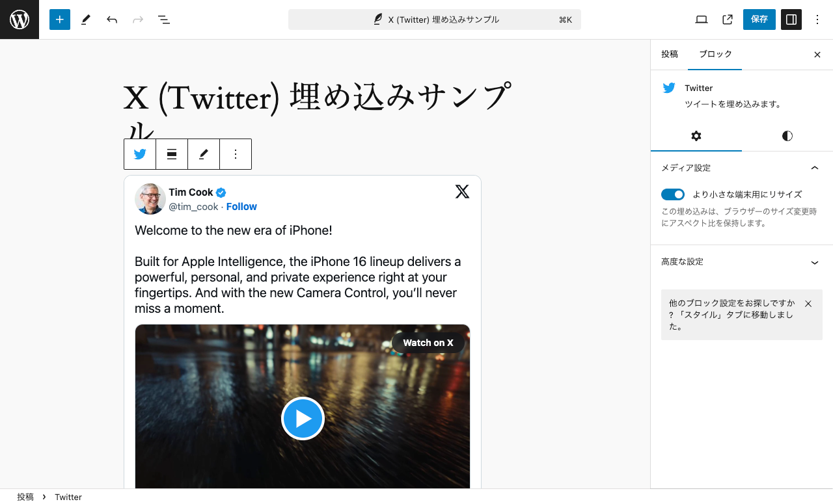Click the Twitter block type icon in toolbar
833x504 pixels.
[140, 154]
